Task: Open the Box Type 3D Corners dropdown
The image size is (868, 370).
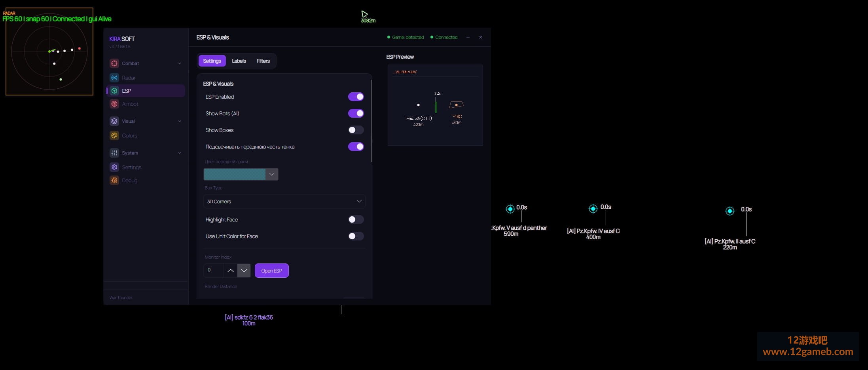Action: tap(284, 201)
